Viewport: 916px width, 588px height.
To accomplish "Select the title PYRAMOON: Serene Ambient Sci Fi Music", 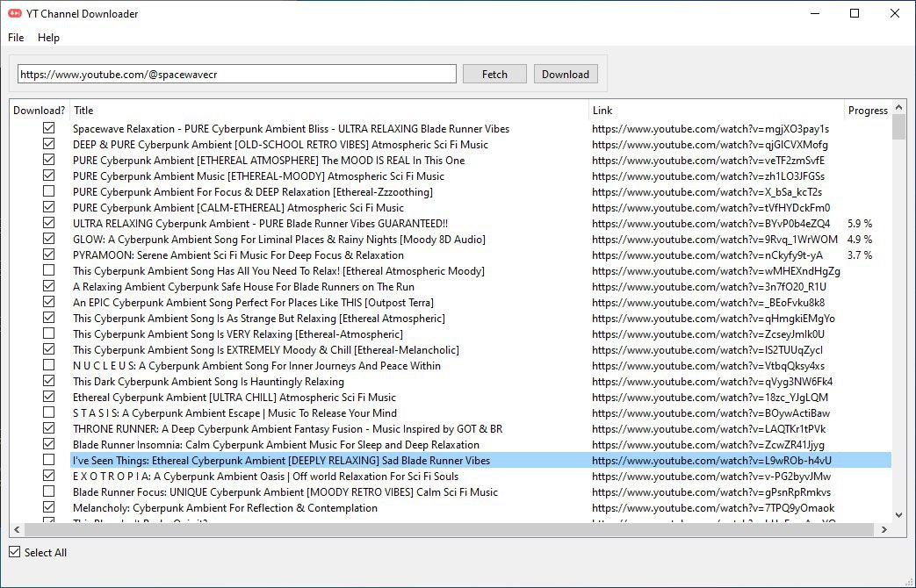I will click(x=238, y=255).
